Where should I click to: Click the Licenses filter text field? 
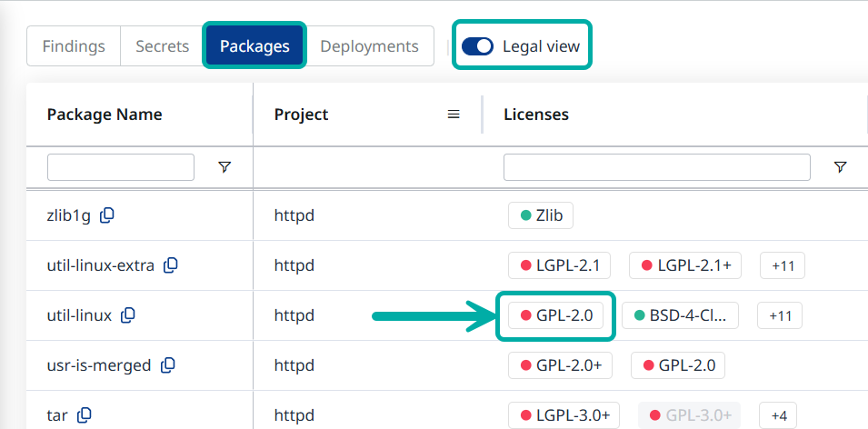[x=656, y=167]
